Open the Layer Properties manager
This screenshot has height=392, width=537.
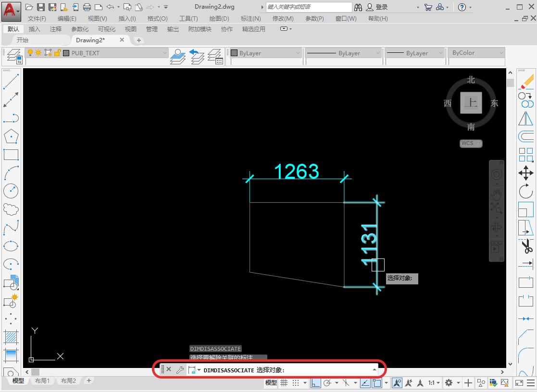click(13, 56)
